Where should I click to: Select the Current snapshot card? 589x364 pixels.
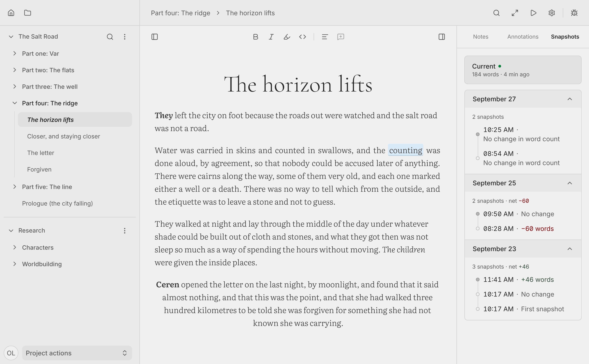523,70
